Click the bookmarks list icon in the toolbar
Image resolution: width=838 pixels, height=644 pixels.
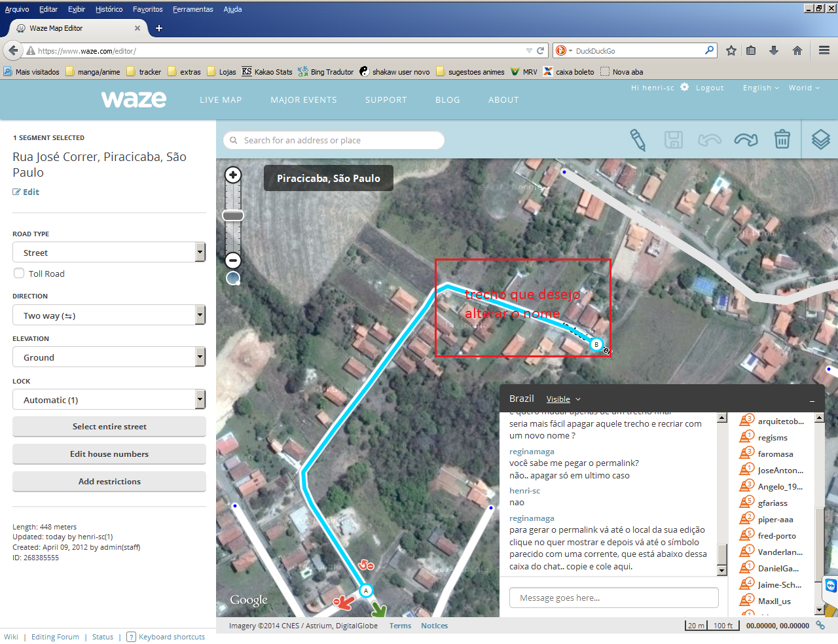click(751, 50)
